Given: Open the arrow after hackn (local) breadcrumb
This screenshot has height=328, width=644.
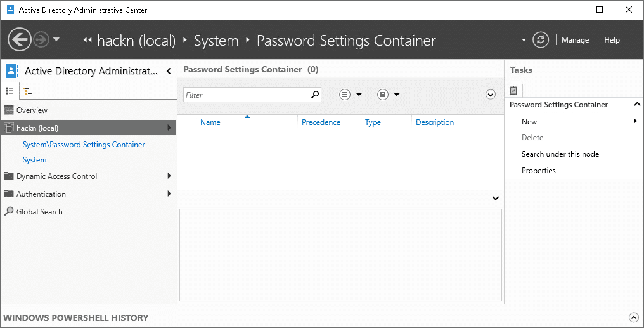Looking at the screenshot, I should coord(185,40).
